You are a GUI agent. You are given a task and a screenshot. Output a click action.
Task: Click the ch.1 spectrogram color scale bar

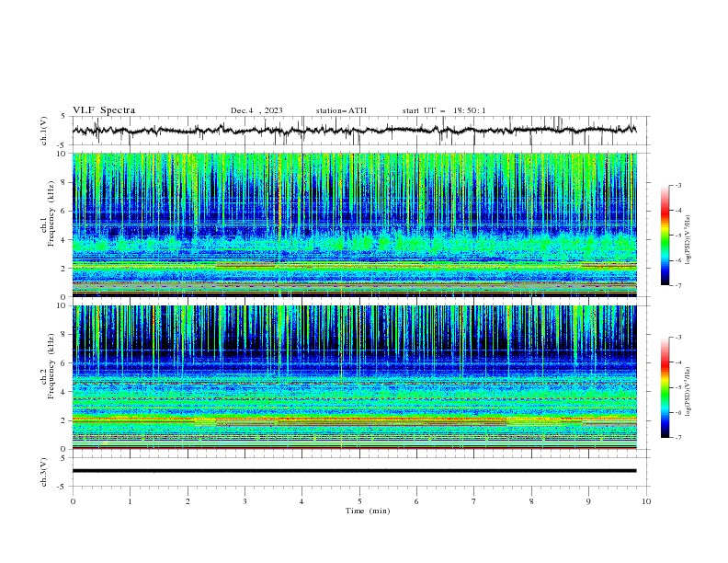click(x=665, y=236)
